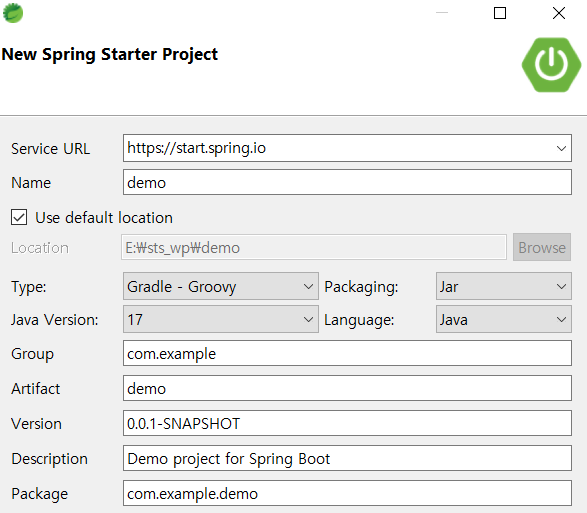Open the Type dropdown showing Gradle - Groovy

pos(220,286)
